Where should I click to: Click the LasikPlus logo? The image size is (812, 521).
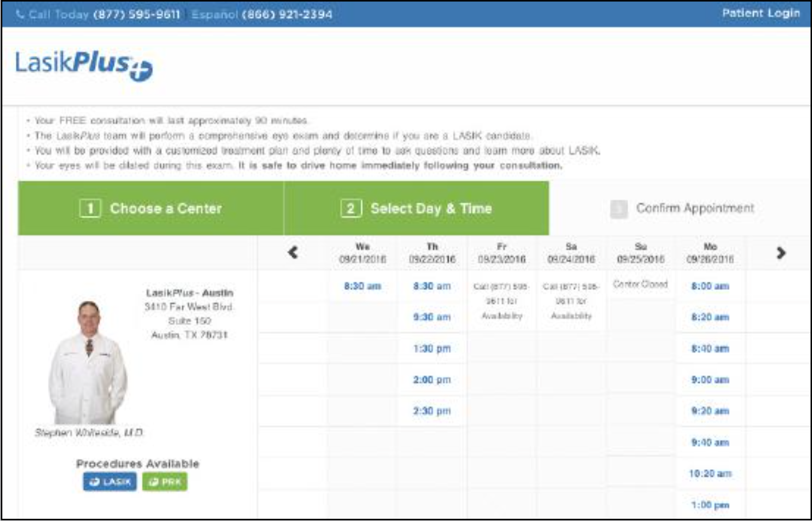point(84,66)
